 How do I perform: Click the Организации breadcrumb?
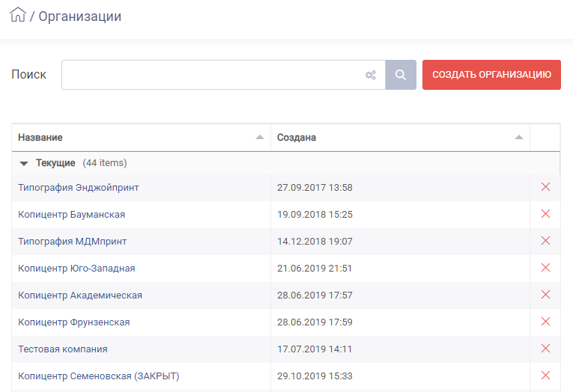79,16
